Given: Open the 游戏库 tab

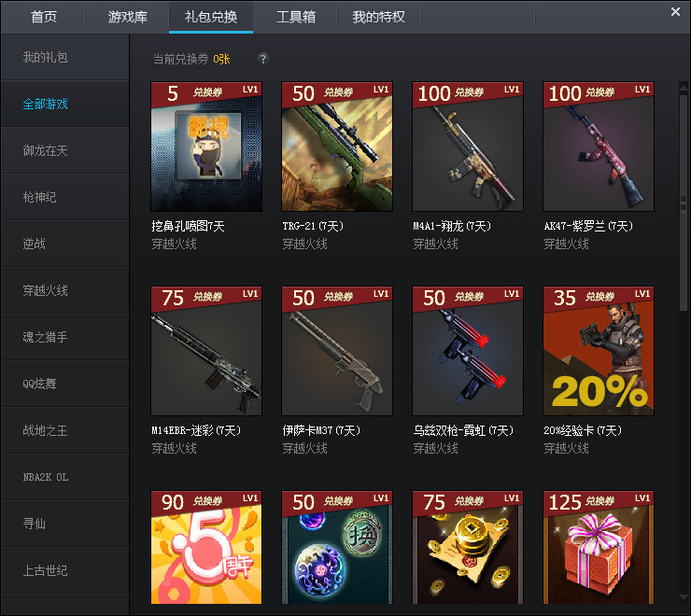Looking at the screenshot, I should pos(127,17).
